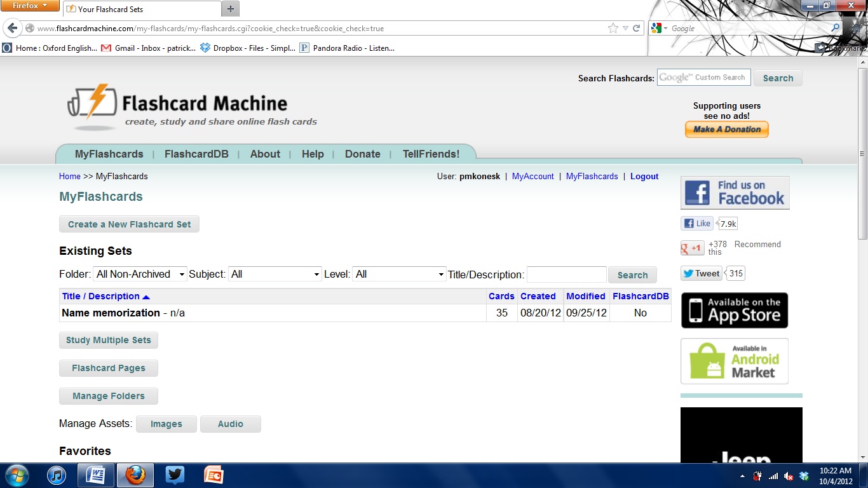
Task: Open the TellFriends! nav tab
Action: 431,154
